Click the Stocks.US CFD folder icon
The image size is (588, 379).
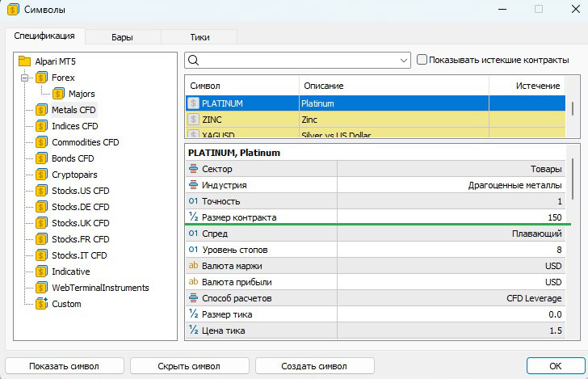pos(42,191)
